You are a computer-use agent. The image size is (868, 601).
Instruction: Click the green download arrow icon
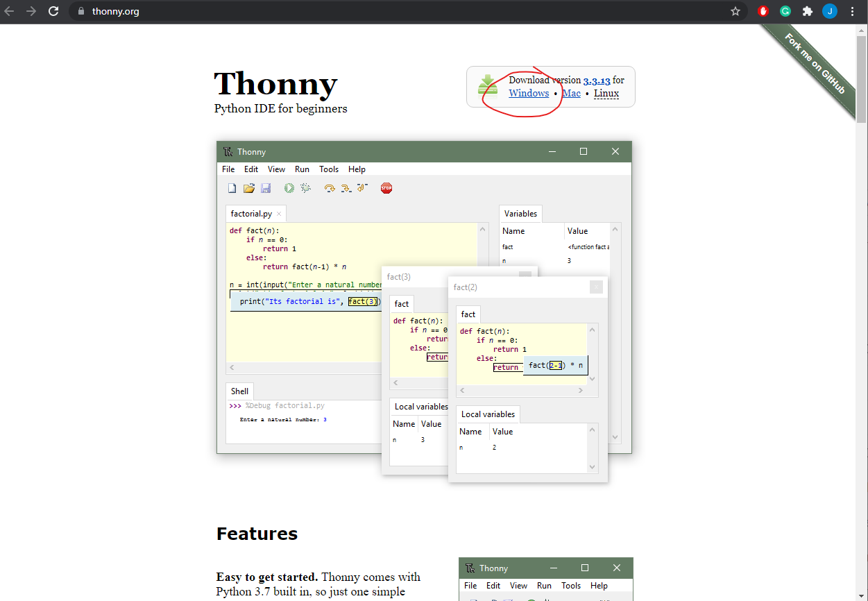pos(487,86)
